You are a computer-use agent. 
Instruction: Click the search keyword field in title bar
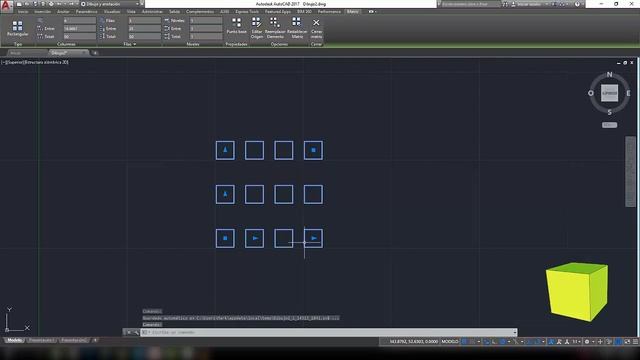(x=471, y=4)
